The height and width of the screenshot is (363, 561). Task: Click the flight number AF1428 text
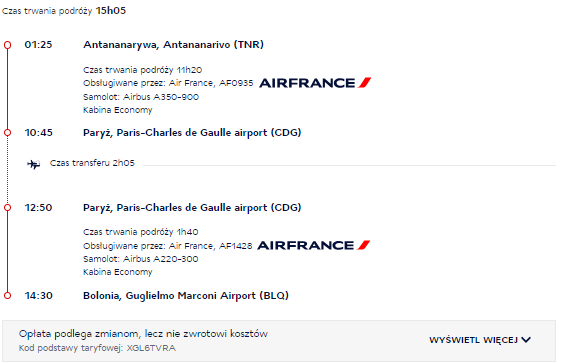(235, 246)
